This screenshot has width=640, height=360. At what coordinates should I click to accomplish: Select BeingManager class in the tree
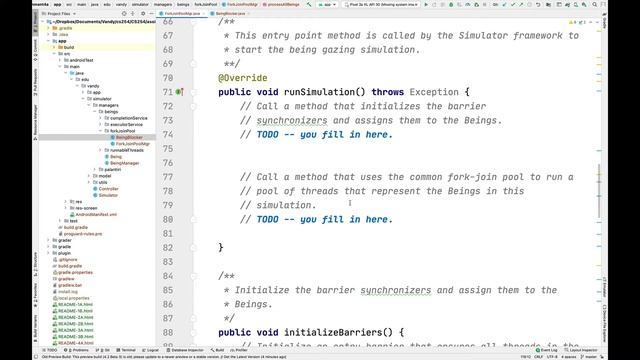124,163
